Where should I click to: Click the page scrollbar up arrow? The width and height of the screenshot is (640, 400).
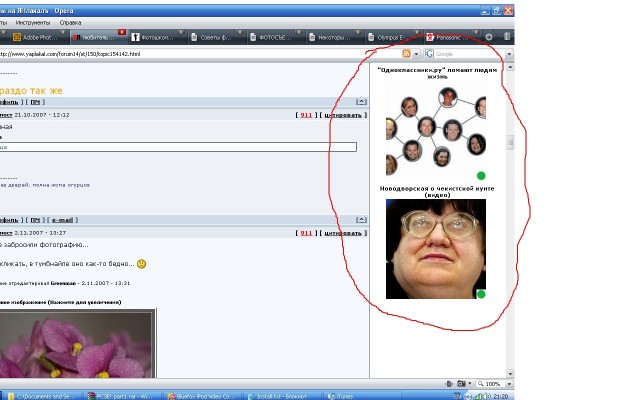[510, 67]
